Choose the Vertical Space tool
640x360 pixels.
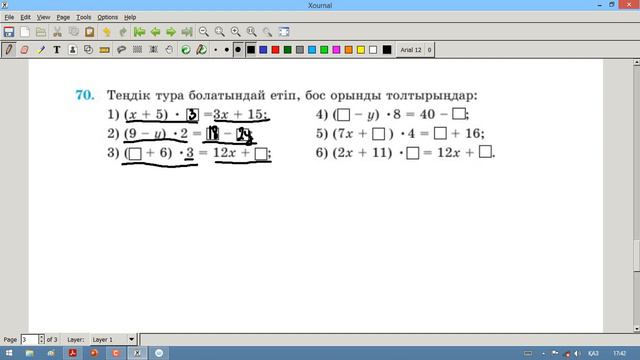(153, 50)
